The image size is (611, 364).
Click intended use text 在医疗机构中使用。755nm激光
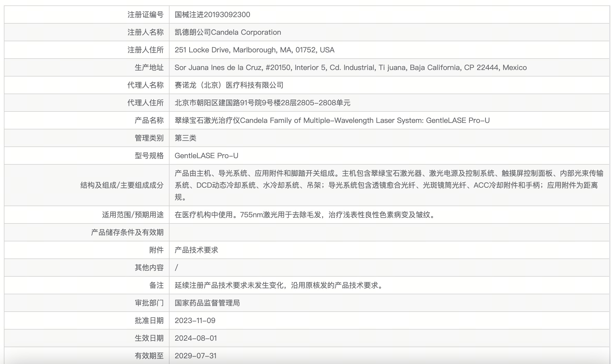(x=305, y=215)
